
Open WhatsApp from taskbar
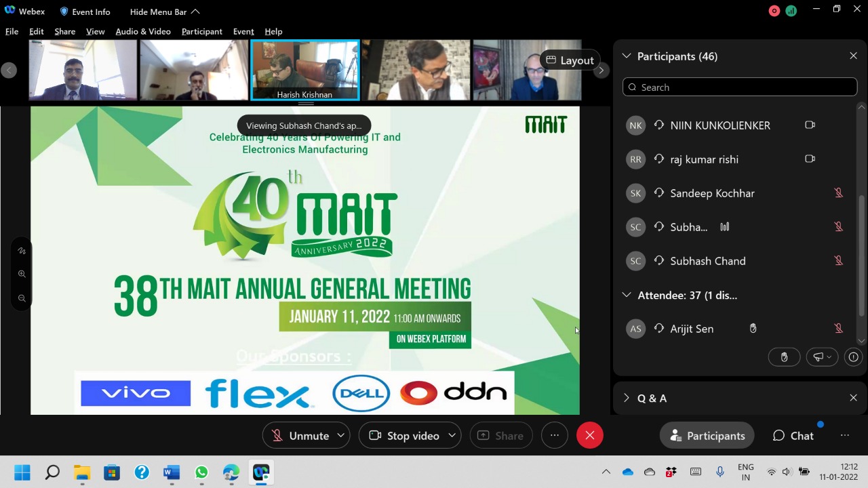[201, 472]
